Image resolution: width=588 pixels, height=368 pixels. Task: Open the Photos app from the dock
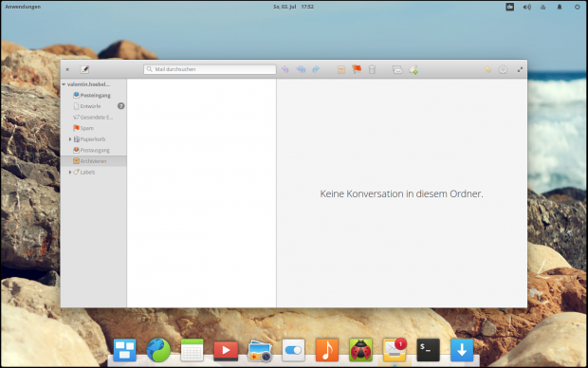(x=260, y=351)
